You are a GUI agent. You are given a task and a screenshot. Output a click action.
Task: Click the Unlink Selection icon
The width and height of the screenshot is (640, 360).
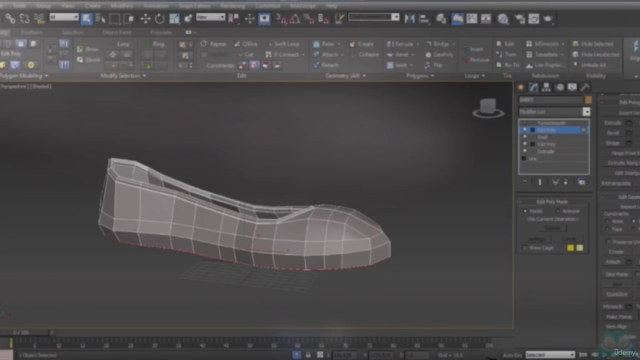pos(24,18)
